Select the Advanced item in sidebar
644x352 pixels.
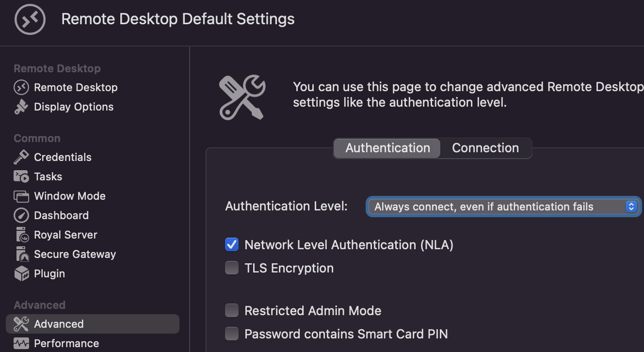pos(59,324)
